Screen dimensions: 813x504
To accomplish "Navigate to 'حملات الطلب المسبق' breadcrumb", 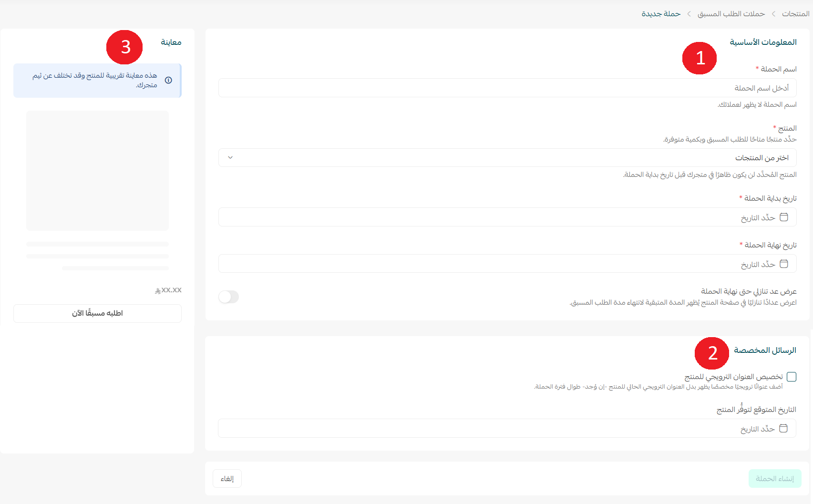I will [x=731, y=14].
